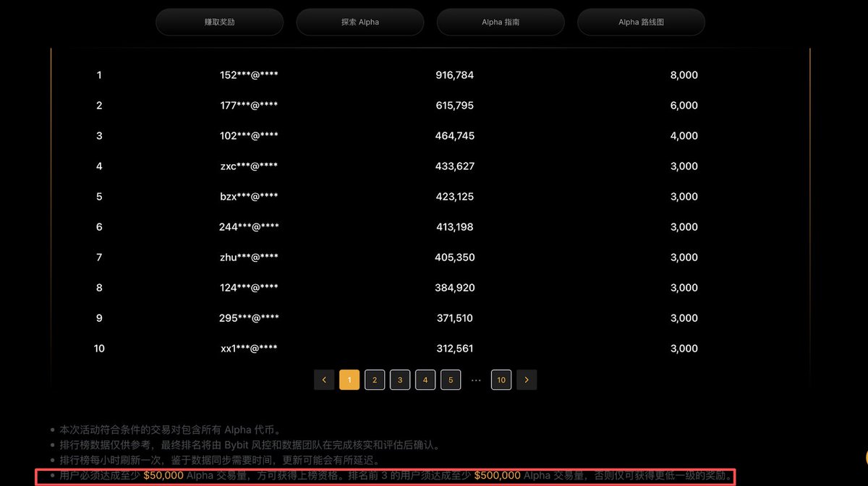Open the 探索 Alpha section
This screenshot has height=486, width=868.
(x=359, y=22)
